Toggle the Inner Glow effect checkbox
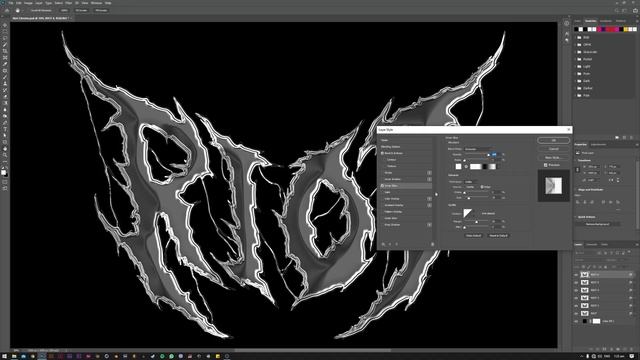 click(x=382, y=186)
